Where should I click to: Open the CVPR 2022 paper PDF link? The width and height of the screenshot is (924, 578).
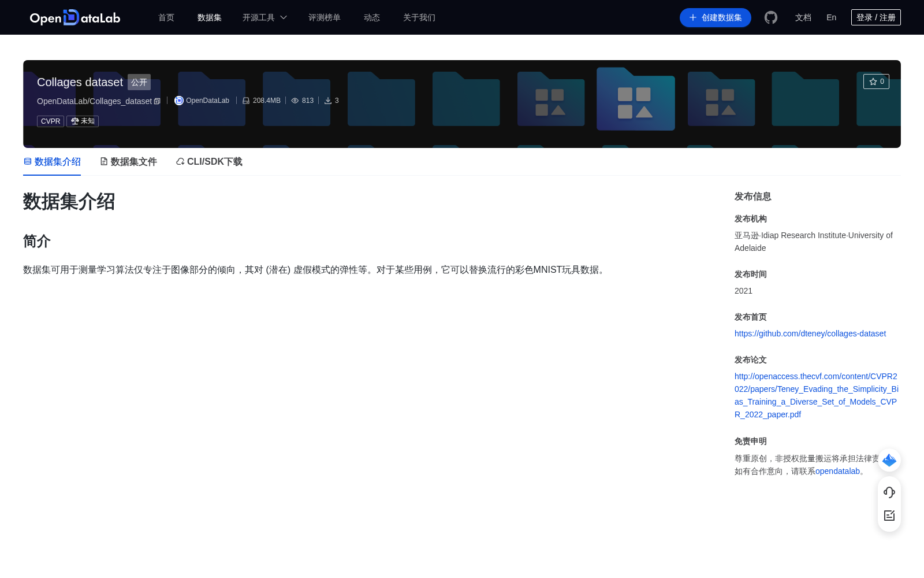tap(817, 395)
